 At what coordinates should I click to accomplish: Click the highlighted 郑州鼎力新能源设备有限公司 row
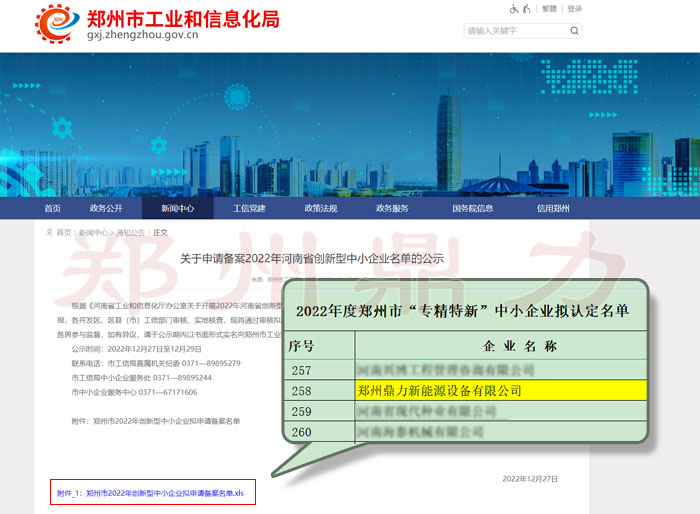[439, 390]
